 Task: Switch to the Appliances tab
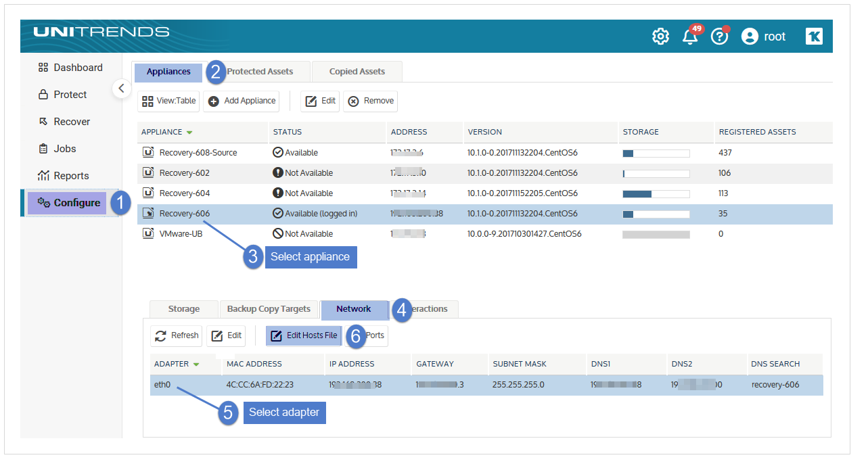pos(168,72)
